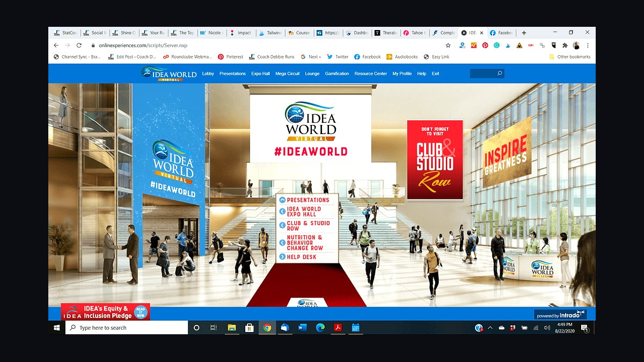Open NUTRITION & BEHAVIOR CHANGE ROW sign link
The height and width of the screenshot is (362, 644).
tap(305, 242)
